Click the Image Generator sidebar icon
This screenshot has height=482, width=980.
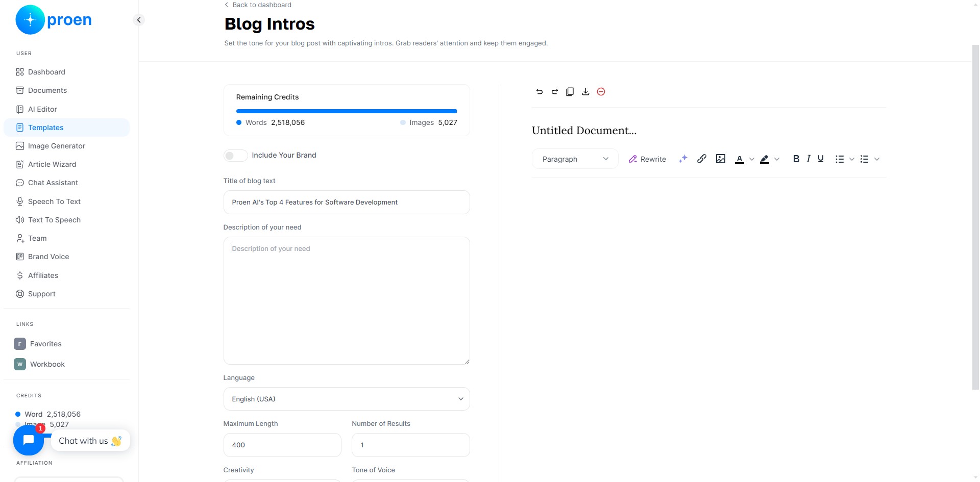pyautogui.click(x=20, y=146)
